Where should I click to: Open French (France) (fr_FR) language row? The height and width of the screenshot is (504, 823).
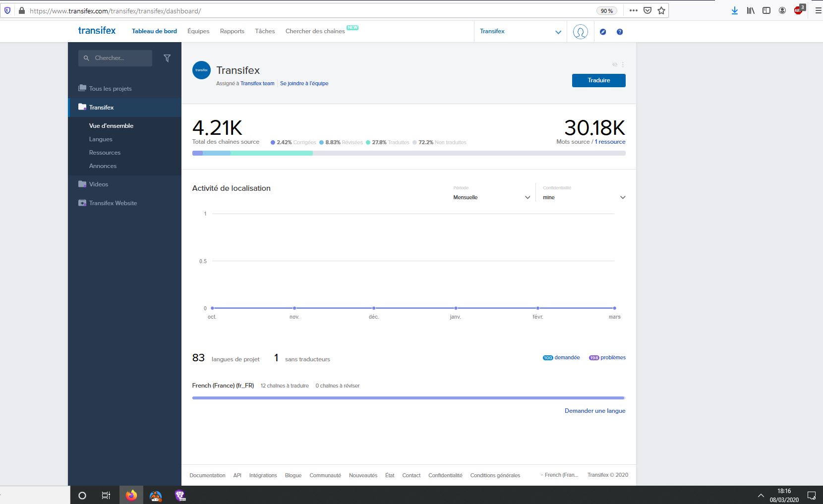(223, 386)
